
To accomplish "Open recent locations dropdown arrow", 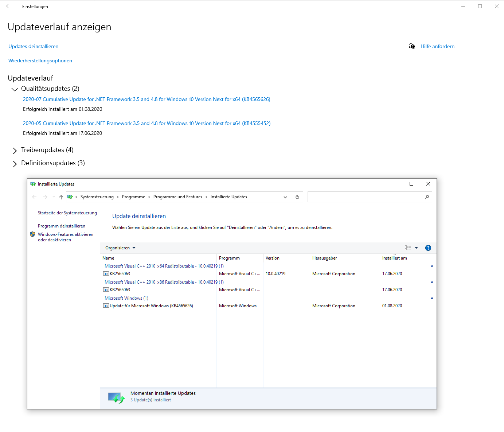I will pos(54,197).
